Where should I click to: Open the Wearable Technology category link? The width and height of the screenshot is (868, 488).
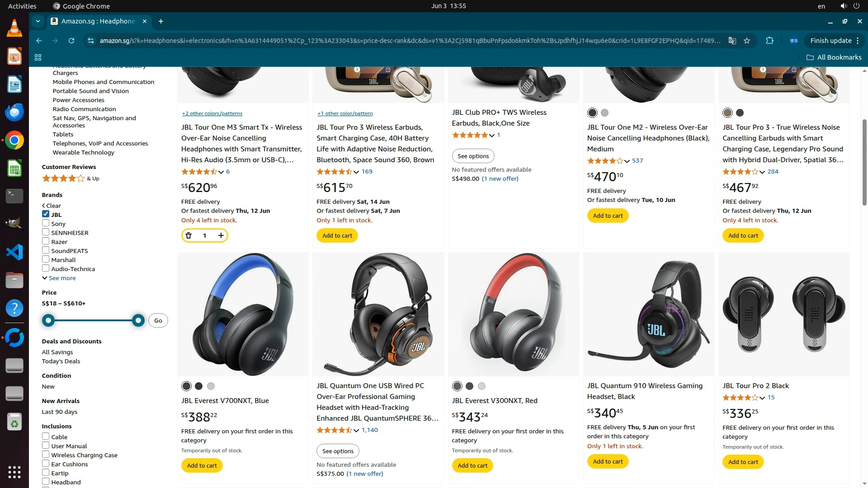83,152
